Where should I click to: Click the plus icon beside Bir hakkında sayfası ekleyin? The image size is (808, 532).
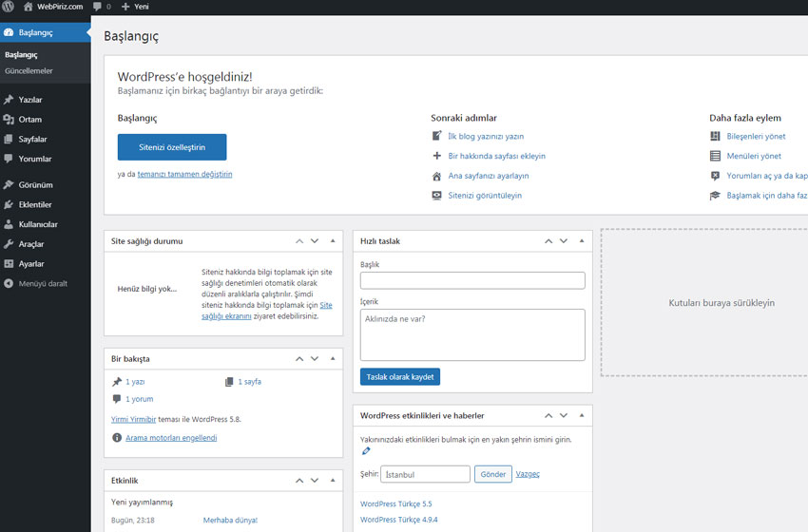(436, 156)
